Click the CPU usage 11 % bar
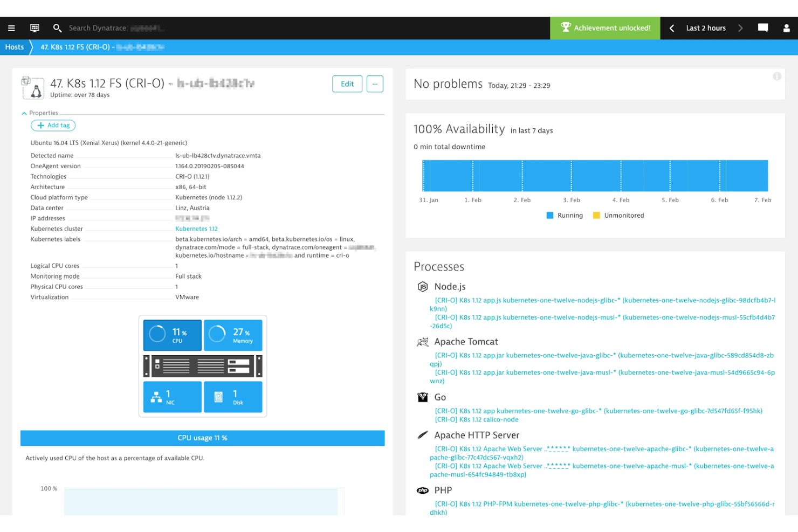Viewport: 798px width, 532px height. (203, 438)
